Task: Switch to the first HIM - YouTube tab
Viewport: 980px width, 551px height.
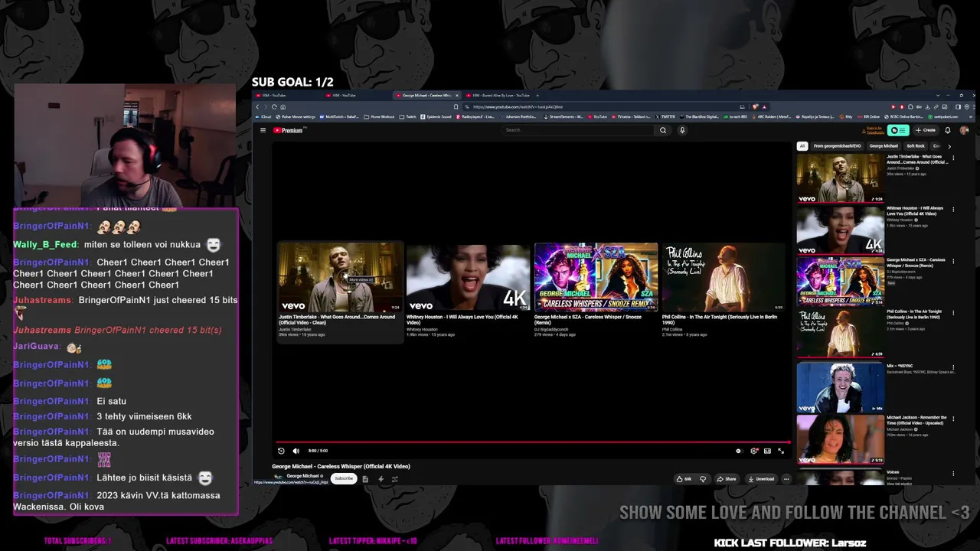Action: 288,96
